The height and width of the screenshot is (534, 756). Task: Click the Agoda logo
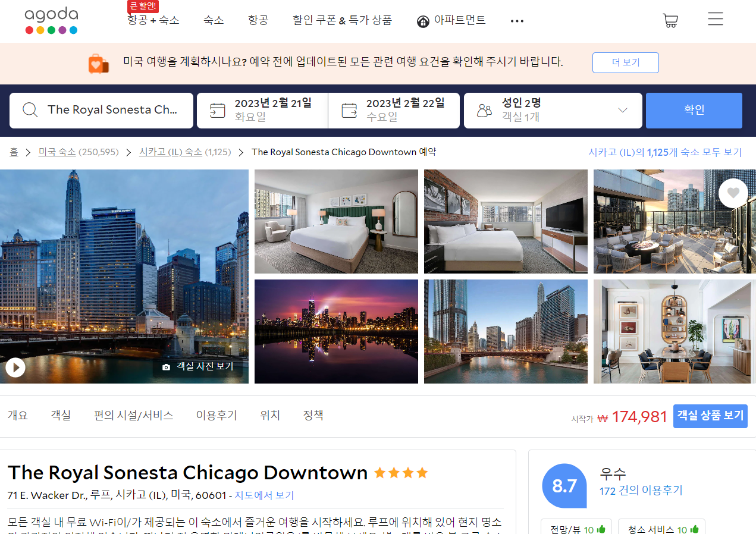51,21
